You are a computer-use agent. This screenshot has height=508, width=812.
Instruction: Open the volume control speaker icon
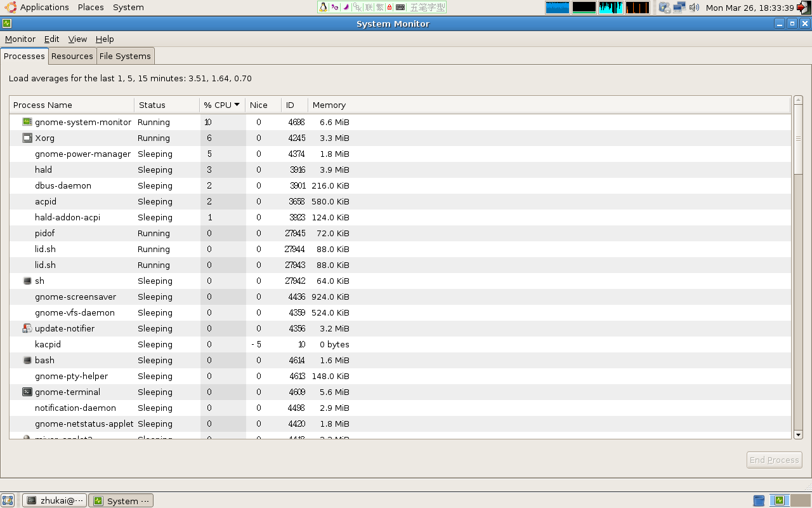click(695, 8)
